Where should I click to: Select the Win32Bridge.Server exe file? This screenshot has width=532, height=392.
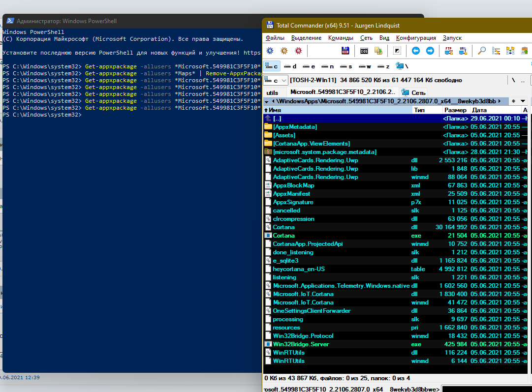click(396, 344)
